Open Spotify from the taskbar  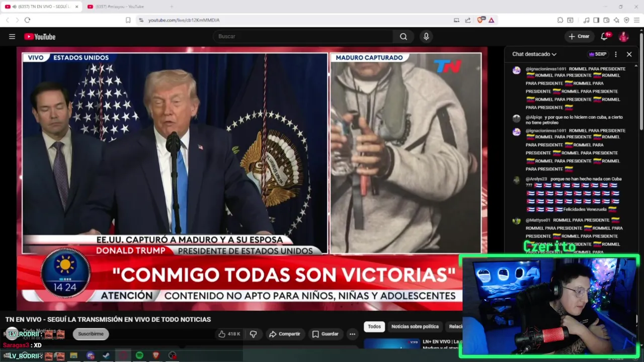pyautogui.click(x=139, y=355)
